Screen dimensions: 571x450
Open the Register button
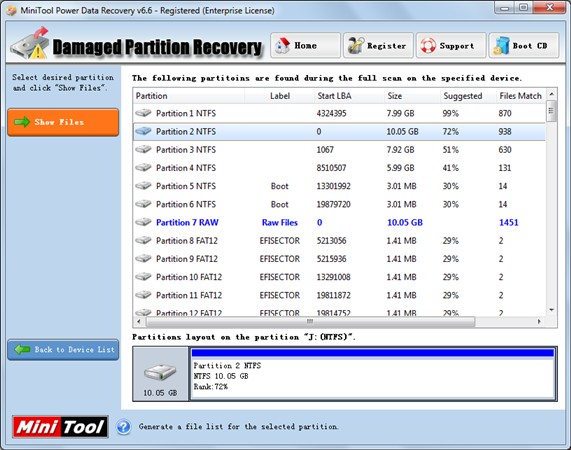click(378, 46)
